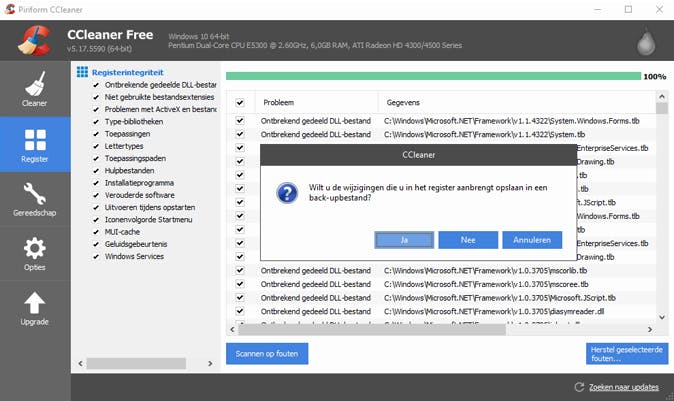The image size is (674, 401).
Task: Click the Ja button in the dialog
Action: [404, 240]
